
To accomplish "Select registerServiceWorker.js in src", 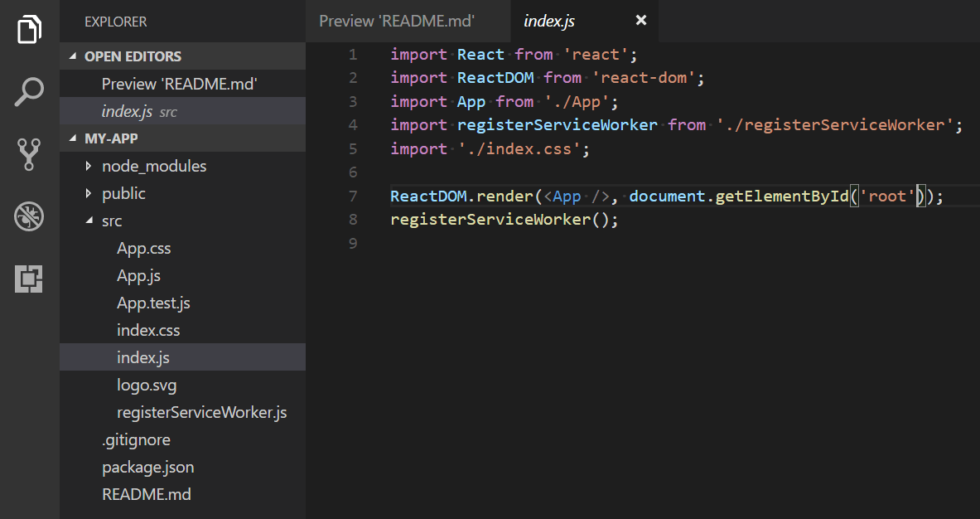I will point(201,412).
